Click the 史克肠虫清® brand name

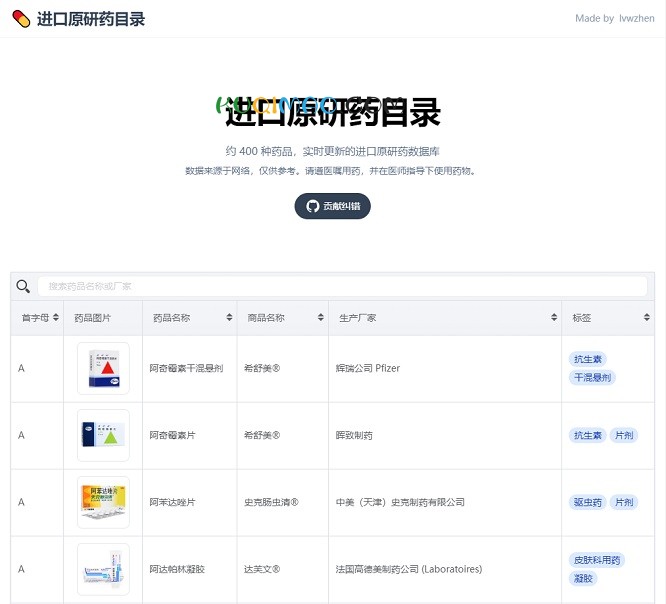271,502
